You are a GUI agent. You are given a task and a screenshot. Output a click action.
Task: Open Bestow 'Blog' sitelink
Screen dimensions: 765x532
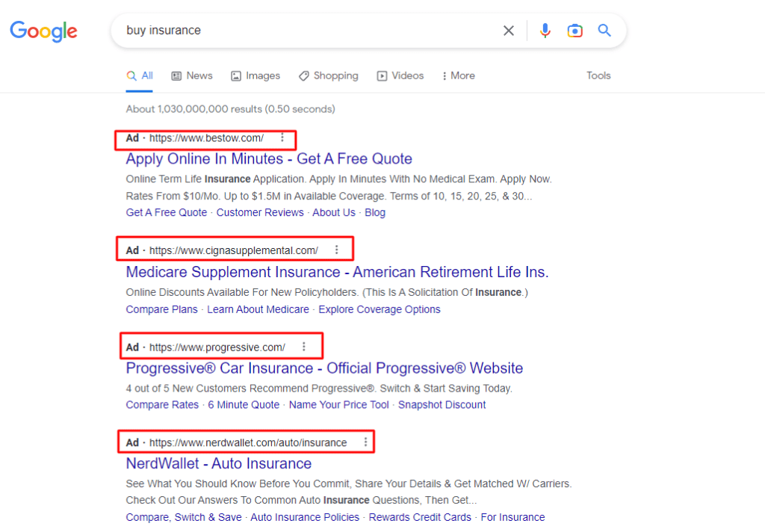(375, 212)
